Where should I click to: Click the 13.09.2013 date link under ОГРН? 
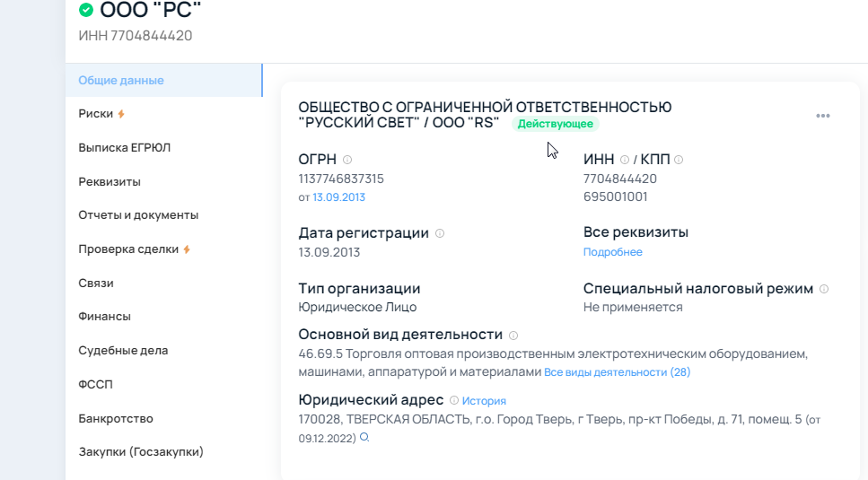[x=338, y=197]
